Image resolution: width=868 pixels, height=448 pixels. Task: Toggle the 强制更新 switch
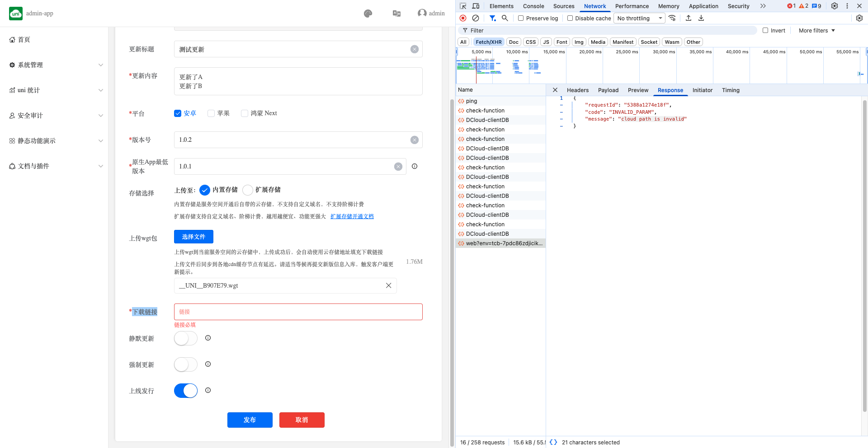point(186,364)
